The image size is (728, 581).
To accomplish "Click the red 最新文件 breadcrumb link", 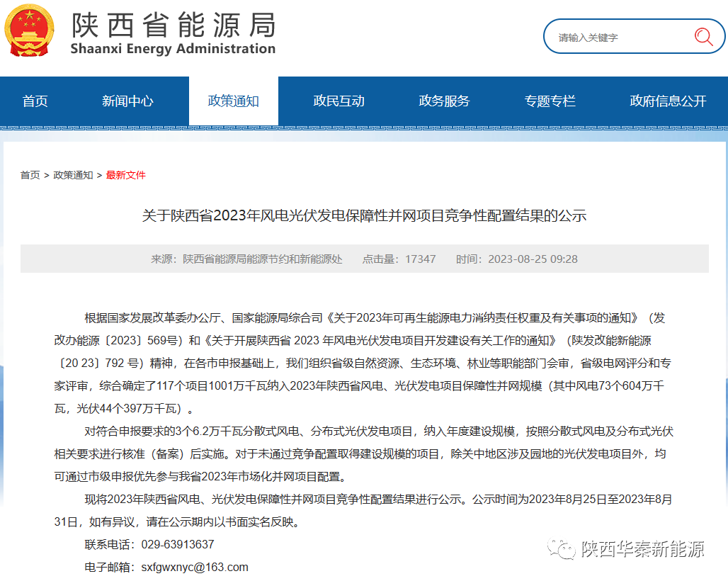I will [126, 175].
